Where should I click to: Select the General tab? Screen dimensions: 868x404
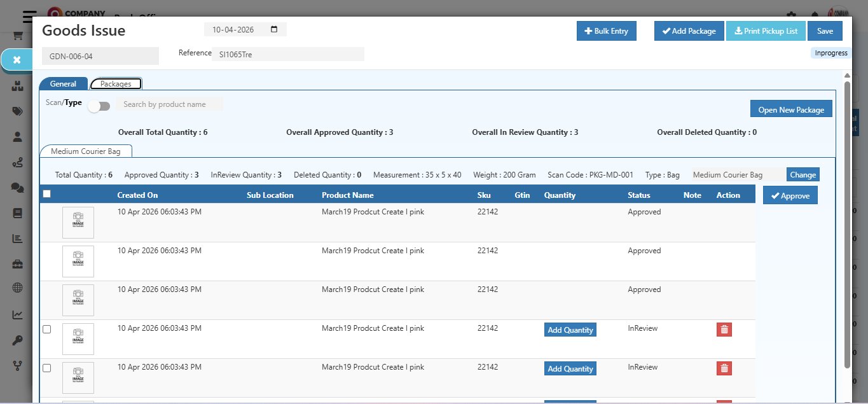pos(62,83)
